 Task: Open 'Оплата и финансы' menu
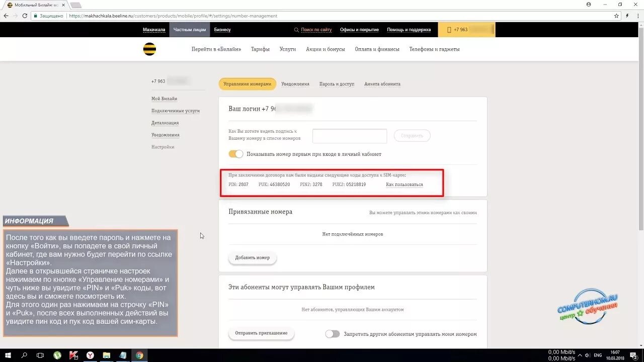click(377, 49)
